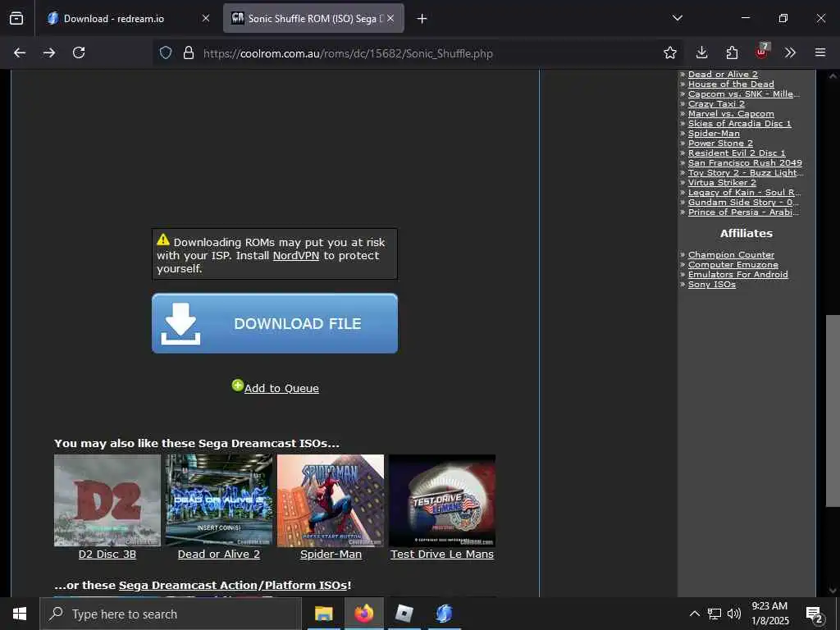Viewport: 840px width, 630px height.
Task: Open network status tray icon
Action: click(x=714, y=614)
